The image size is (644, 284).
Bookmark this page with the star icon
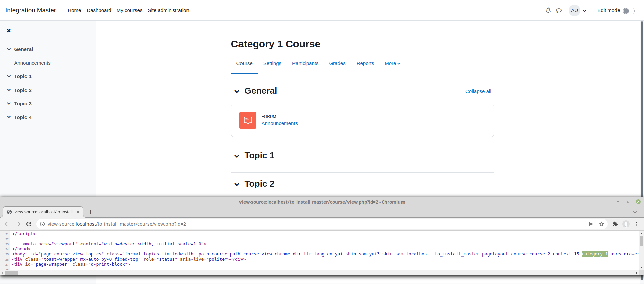point(602,224)
